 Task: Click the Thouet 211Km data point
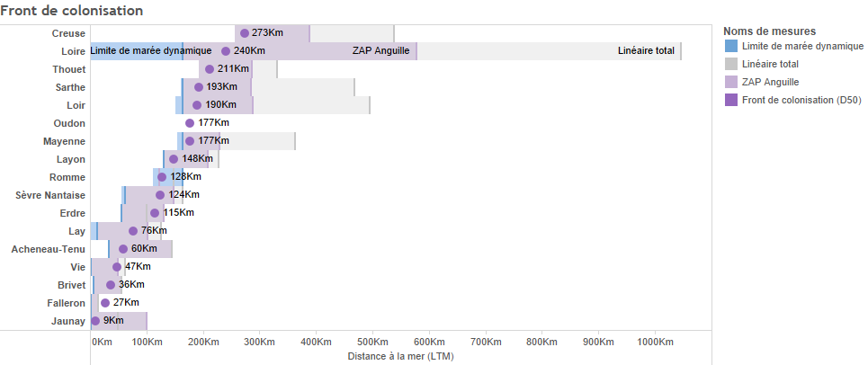pos(210,69)
